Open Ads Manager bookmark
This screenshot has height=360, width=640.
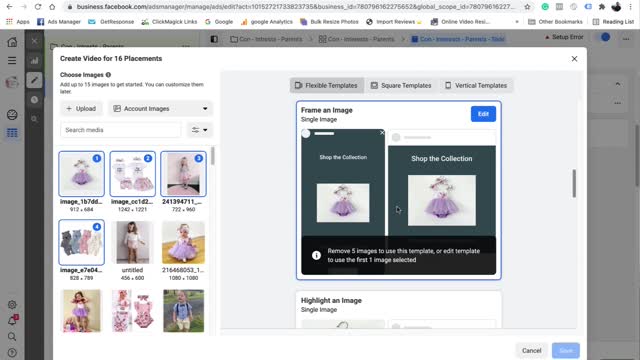(59, 22)
